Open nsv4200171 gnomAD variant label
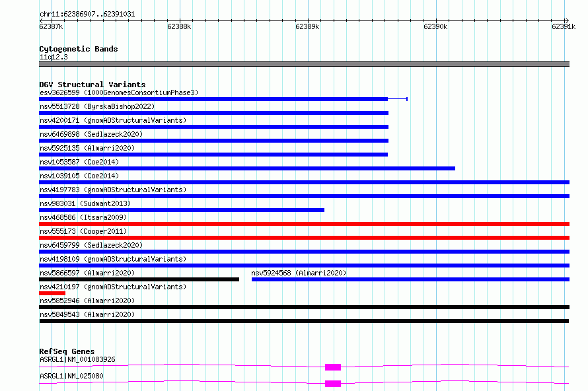 pos(113,120)
